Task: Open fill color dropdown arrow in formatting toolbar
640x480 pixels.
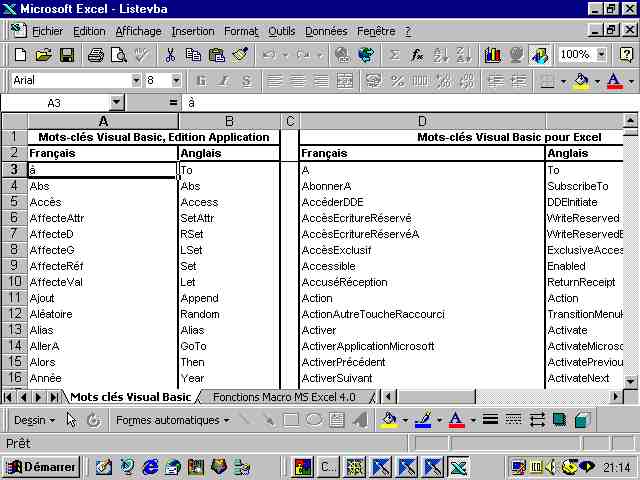Action: tap(597, 81)
